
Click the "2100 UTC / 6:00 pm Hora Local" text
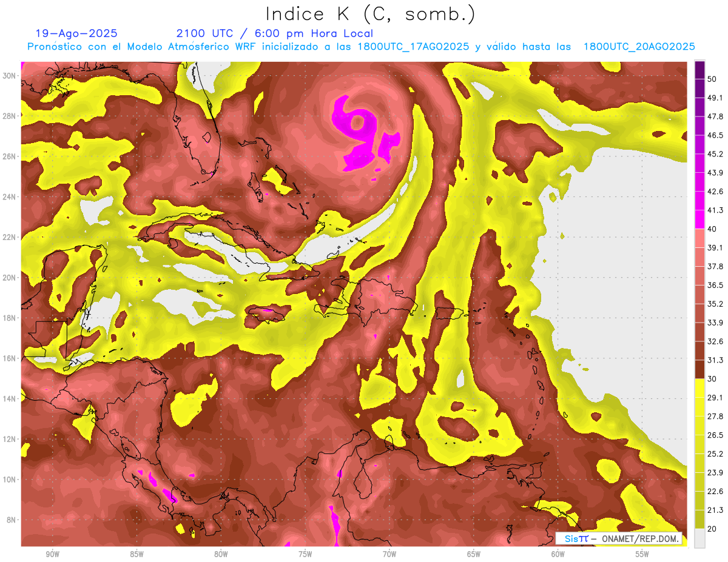(x=275, y=33)
